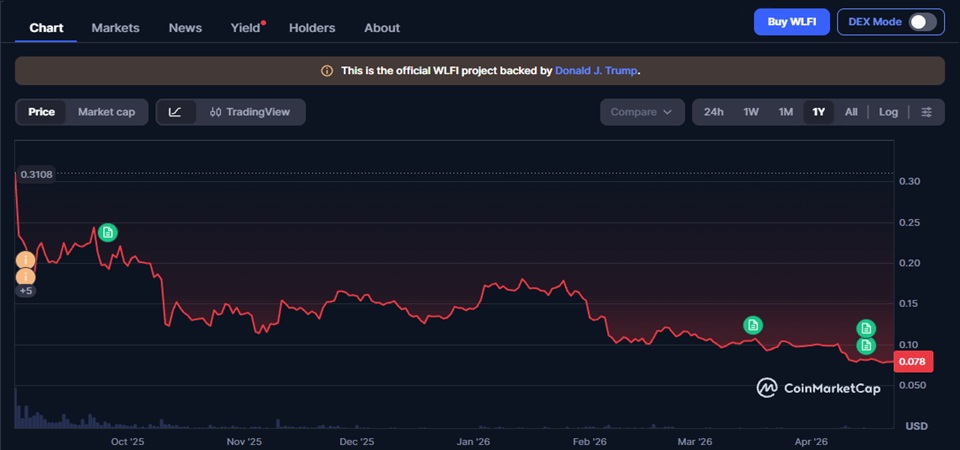The image size is (960, 450).
Task: Click the Oct '25 axis label
Action: point(128,441)
